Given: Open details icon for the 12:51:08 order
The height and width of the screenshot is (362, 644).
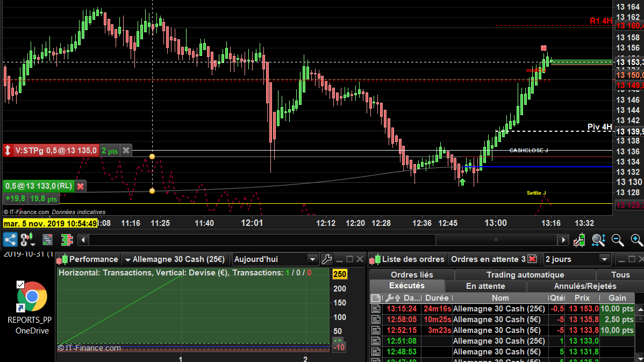Looking at the screenshot, I should click(375, 340).
